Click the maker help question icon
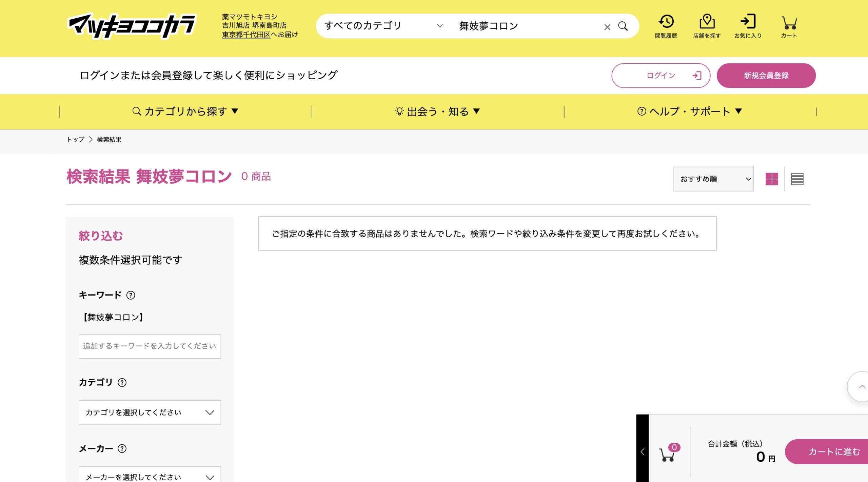 tap(122, 449)
